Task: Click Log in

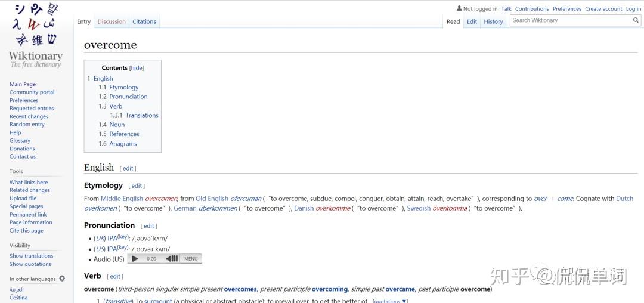Action: (633, 8)
